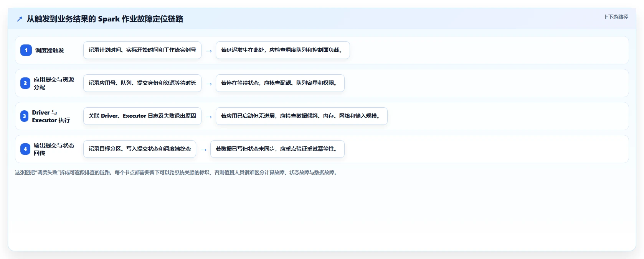Click the arrow in the Driver 与 Executor row
Screen dimensions: 644x259
[x=209, y=116]
